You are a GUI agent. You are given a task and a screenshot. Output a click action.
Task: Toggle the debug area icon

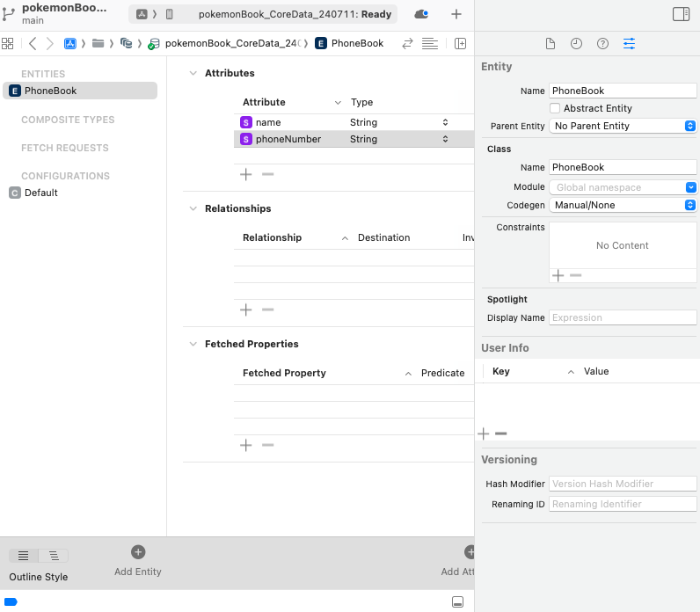pyautogui.click(x=457, y=601)
